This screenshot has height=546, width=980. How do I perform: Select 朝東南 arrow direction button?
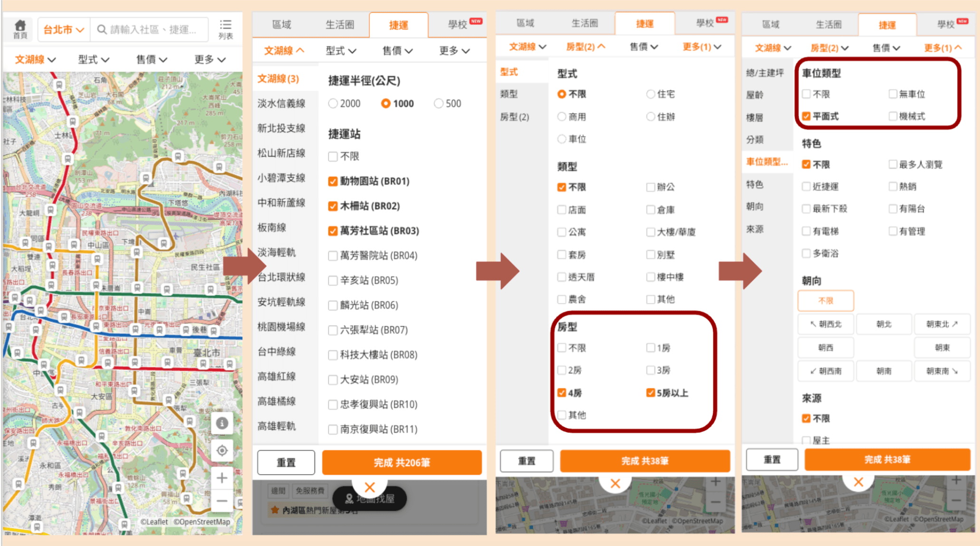[x=942, y=371]
